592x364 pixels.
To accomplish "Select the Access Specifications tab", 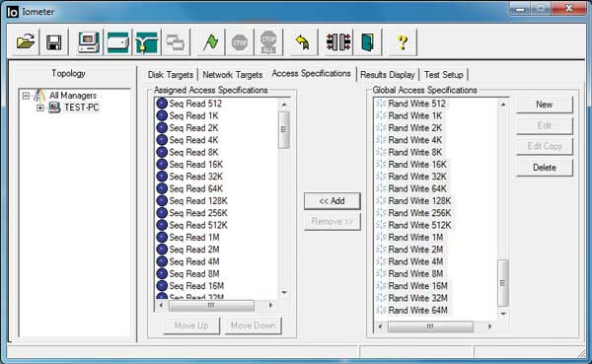I will pyautogui.click(x=311, y=73).
